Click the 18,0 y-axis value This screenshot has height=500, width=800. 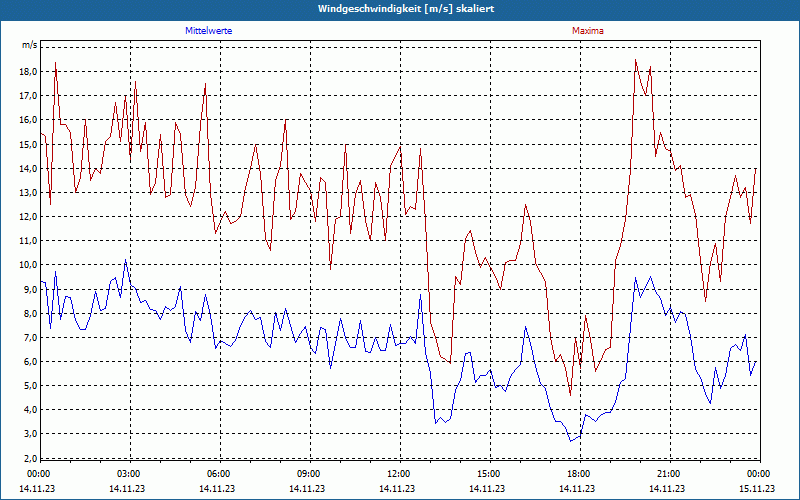pyautogui.click(x=29, y=72)
